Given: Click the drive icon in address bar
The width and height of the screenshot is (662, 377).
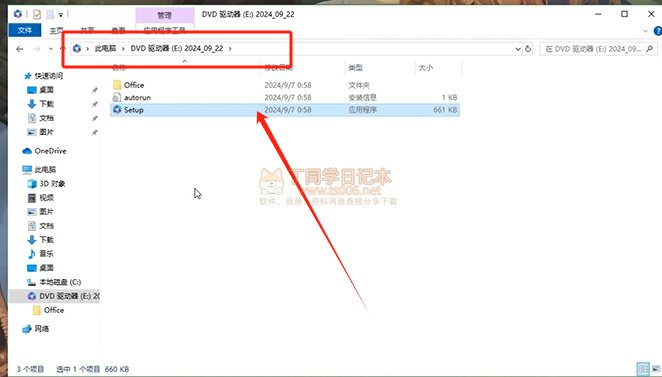Looking at the screenshot, I should click(77, 49).
